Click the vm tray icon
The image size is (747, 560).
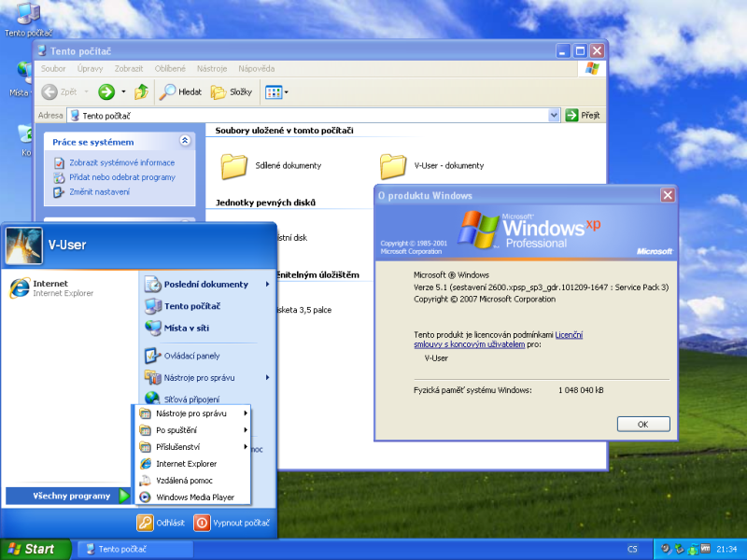coord(706,549)
